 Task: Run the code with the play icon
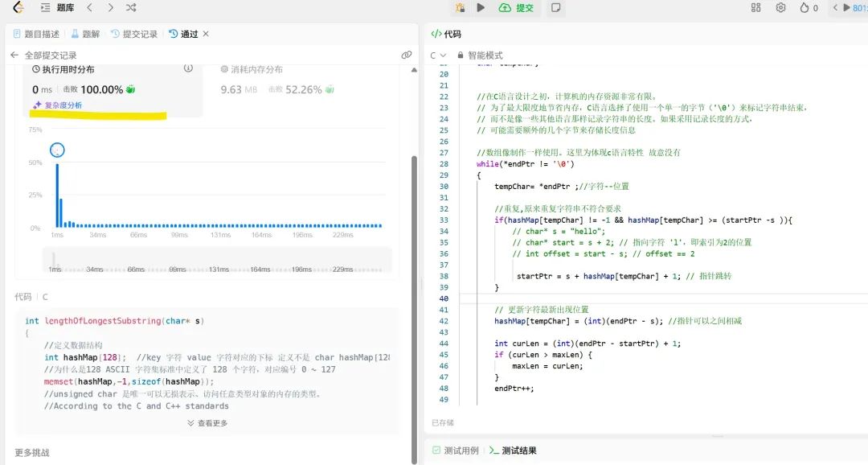[x=481, y=7]
